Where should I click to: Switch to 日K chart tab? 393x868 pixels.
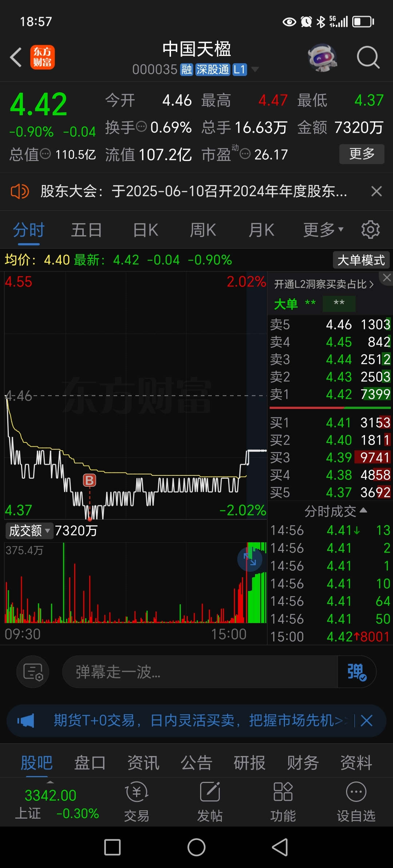[x=146, y=230]
